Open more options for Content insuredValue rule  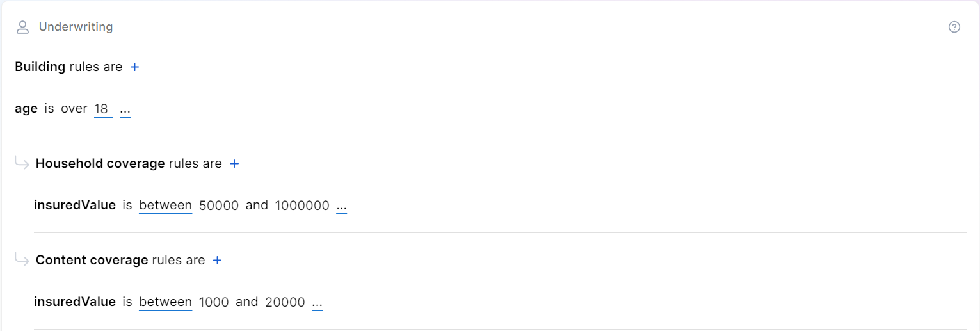click(x=317, y=303)
